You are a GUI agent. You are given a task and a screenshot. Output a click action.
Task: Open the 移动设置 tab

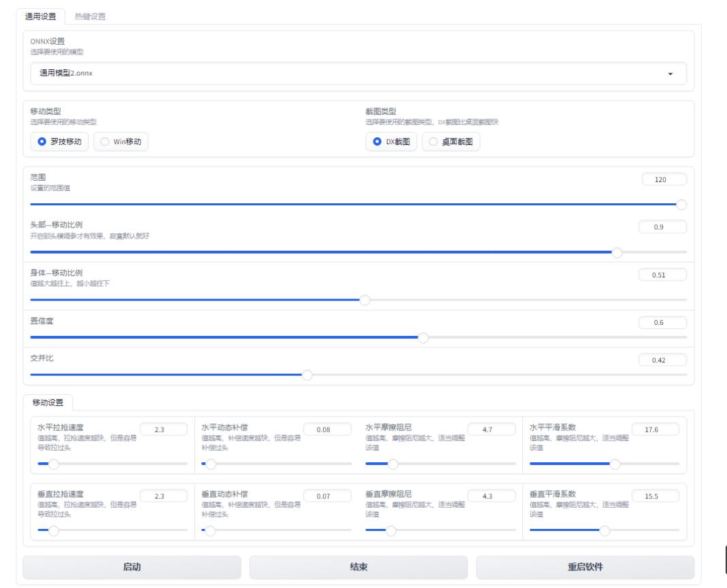click(x=48, y=402)
